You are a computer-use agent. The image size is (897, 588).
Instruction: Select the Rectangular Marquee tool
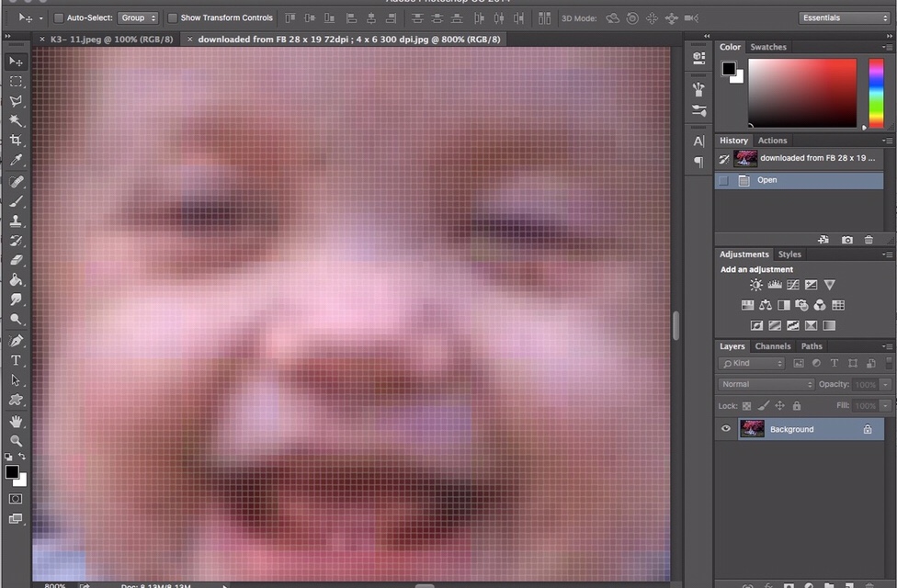pyautogui.click(x=16, y=81)
